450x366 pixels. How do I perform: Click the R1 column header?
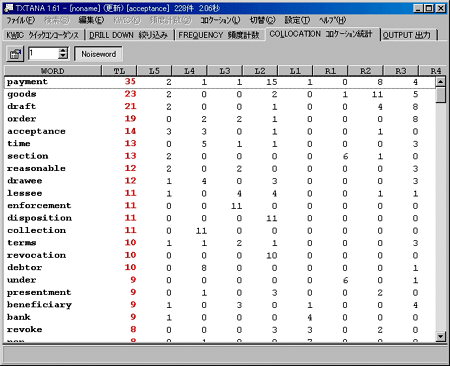pyautogui.click(x=330, y=71)
